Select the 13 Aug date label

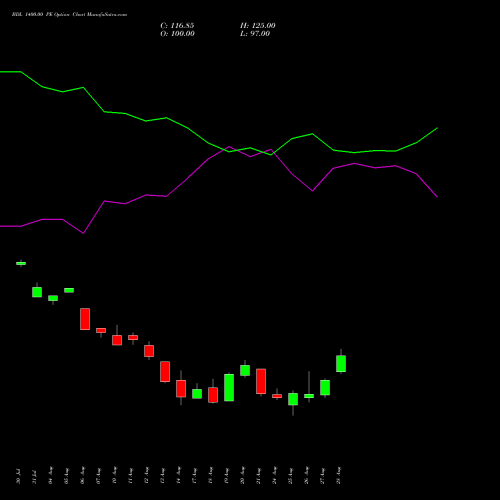click(162, 475)
